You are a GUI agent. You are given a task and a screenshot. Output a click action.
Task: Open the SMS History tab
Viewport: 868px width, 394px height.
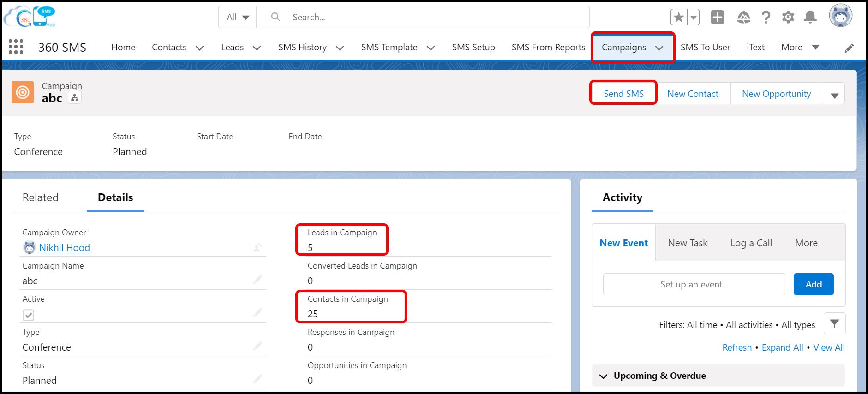point(302,47)
